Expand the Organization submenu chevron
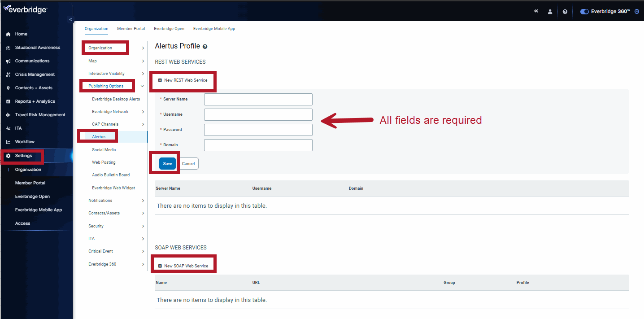Image resolution: width=644 pixels, height=319 pixels. pyautogui.click(x=143, y=48)
